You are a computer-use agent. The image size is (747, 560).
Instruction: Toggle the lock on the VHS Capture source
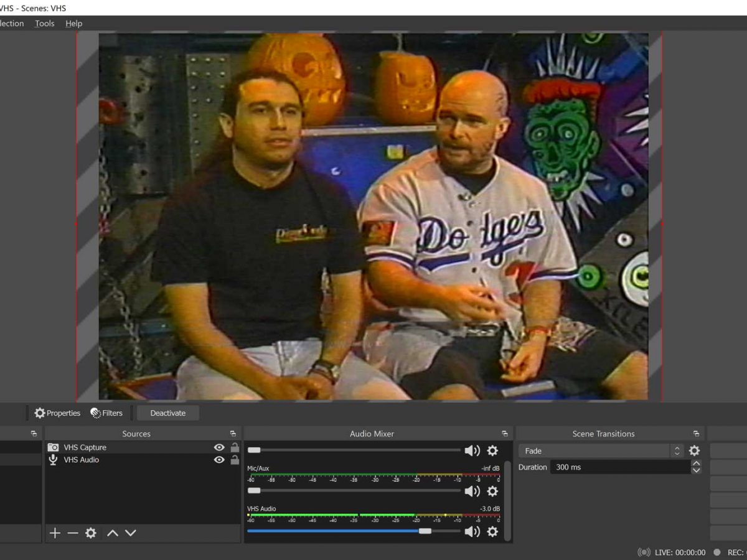(235, 447)
